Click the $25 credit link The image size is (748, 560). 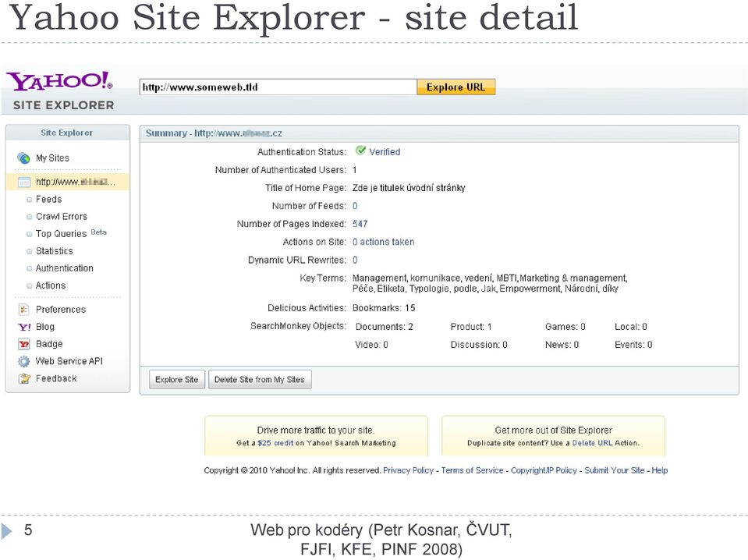point(275,443)
